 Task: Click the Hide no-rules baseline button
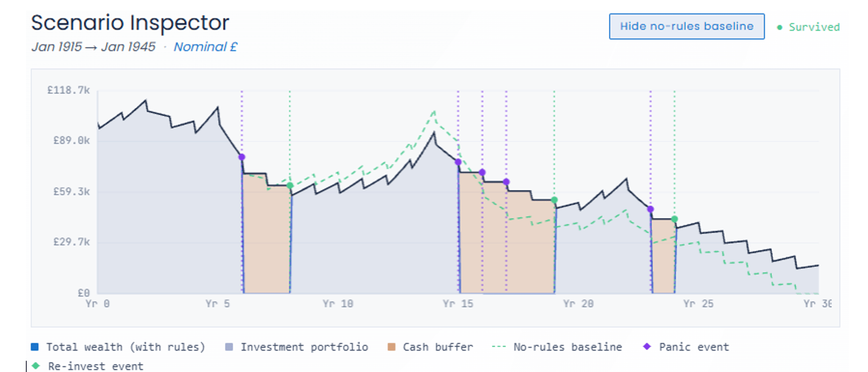point(686,26)
